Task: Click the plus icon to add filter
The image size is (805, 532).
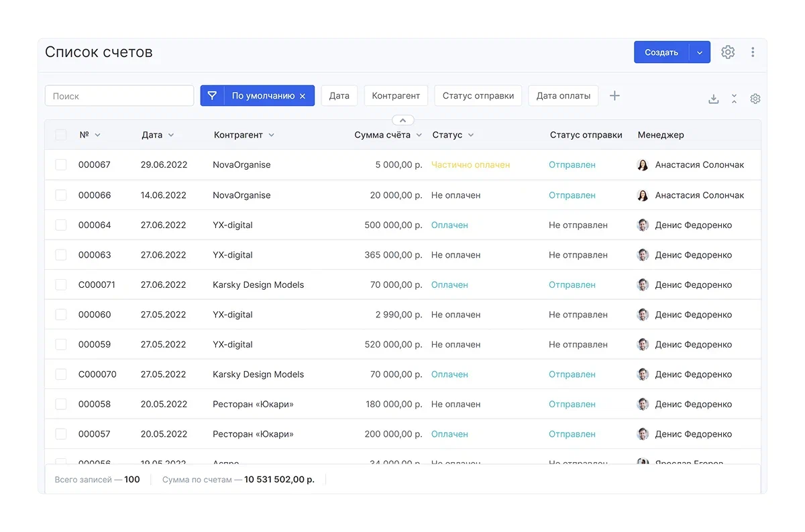Action: [614, 96]
